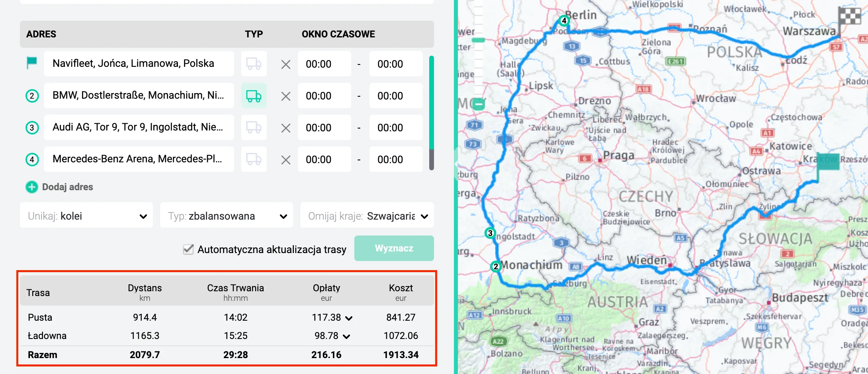The image size is (868, 374).
Task: Remove the Navifleet address with X icon
Action: pos(285,64)
